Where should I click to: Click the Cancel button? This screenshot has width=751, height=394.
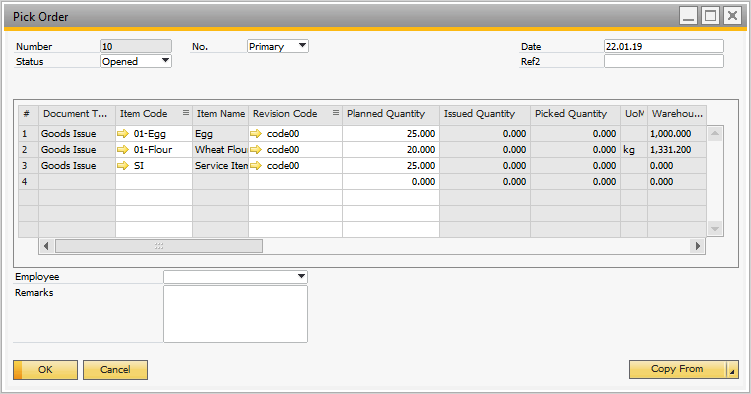pos(115,370)
